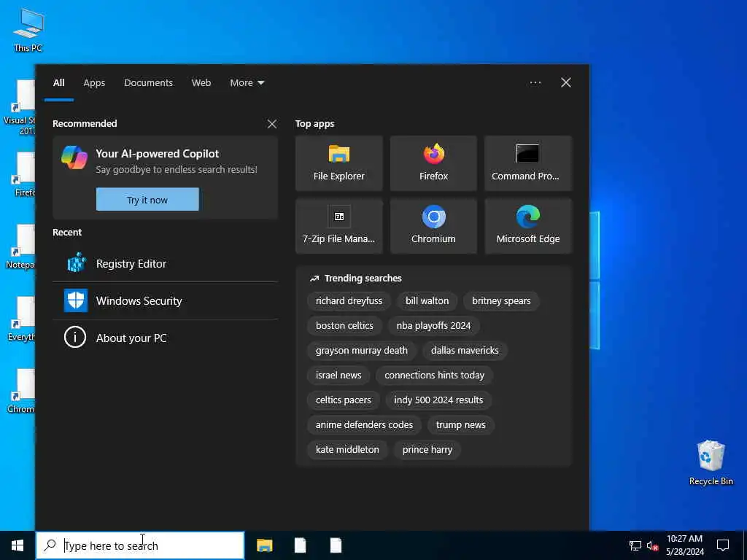Close the search panel

point(566,82)
